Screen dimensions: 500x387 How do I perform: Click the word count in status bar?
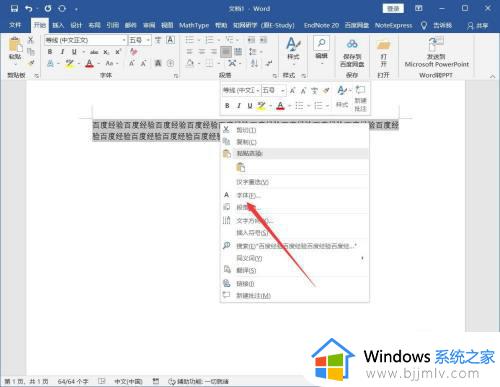click(x=73, y=381)
